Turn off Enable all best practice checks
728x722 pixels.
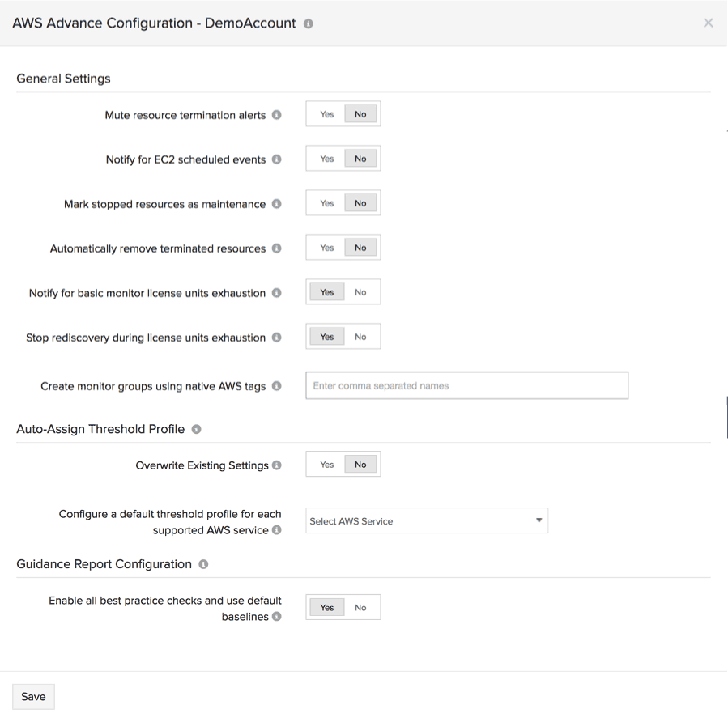click(360, 606)
